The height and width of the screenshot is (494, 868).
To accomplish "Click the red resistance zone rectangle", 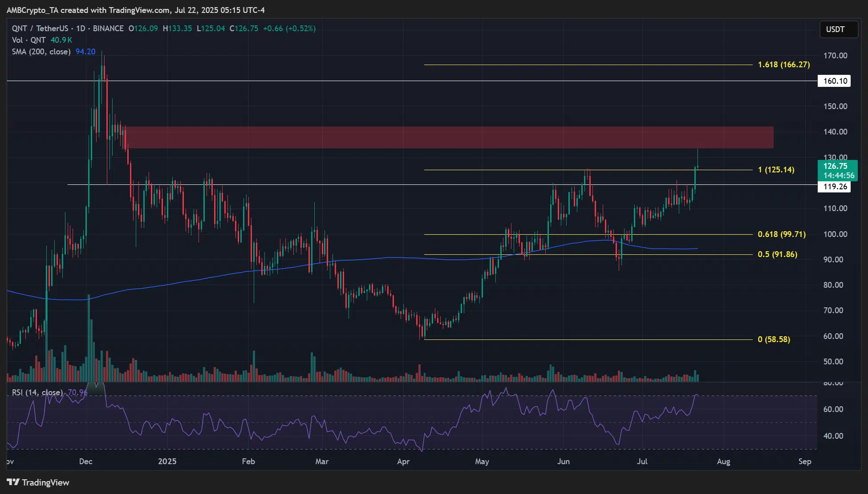I will pos(450,138).
